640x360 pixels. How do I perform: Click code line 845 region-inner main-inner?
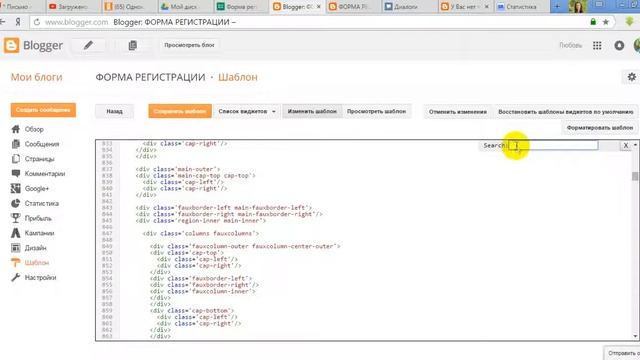pos(201,220)
